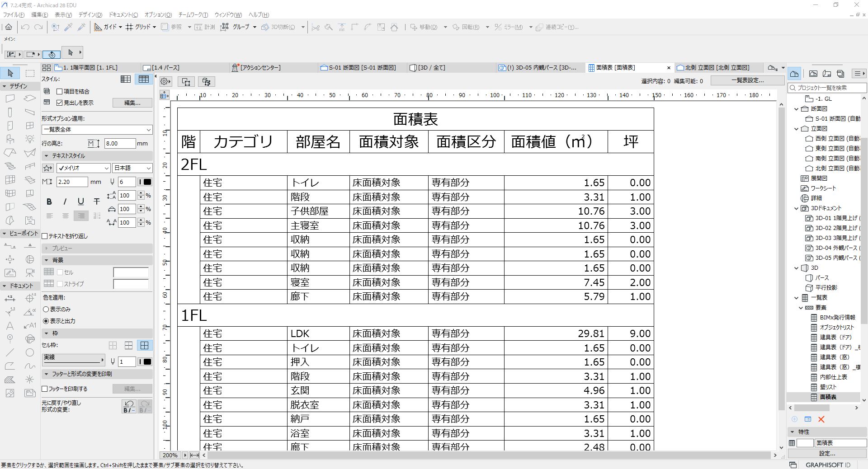Viewport: 868px width, 469px height.
Task: Choose the second table style icon
Action: (144, 79)
